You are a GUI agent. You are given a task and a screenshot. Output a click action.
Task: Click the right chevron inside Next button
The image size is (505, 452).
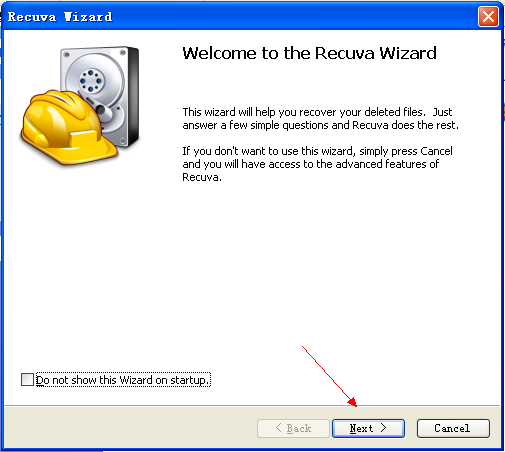[383, 428]
